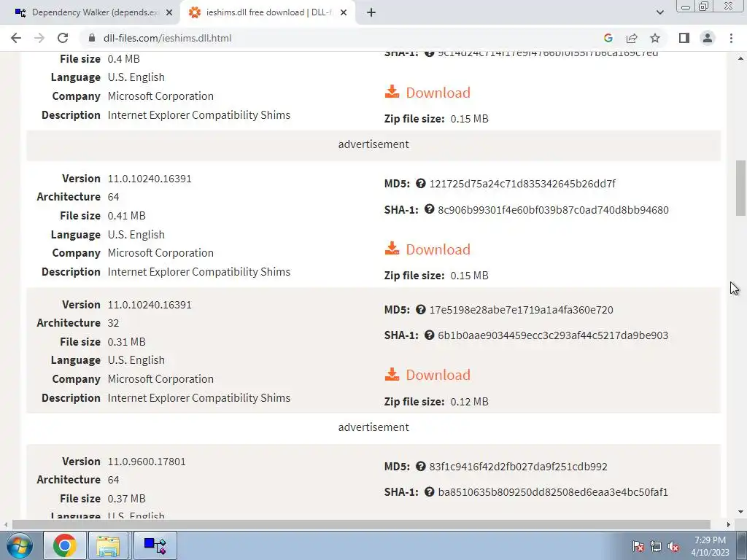Click the forward navigation arrow
The image size is (747, 560).
tap(39, 38)
